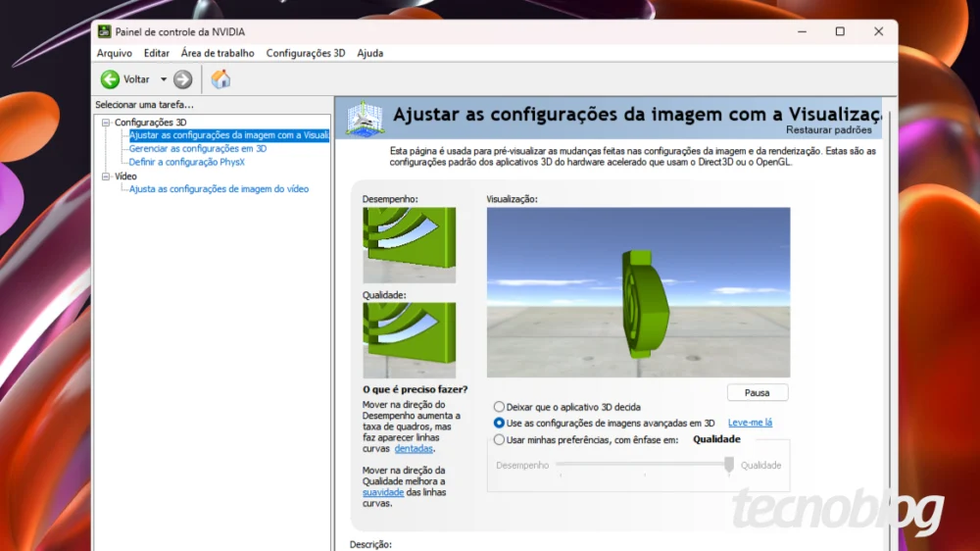Viewport: 980px width, 551px height.
Task: Maximize the NVIDIA control panel window
Action: coord(840,31)
